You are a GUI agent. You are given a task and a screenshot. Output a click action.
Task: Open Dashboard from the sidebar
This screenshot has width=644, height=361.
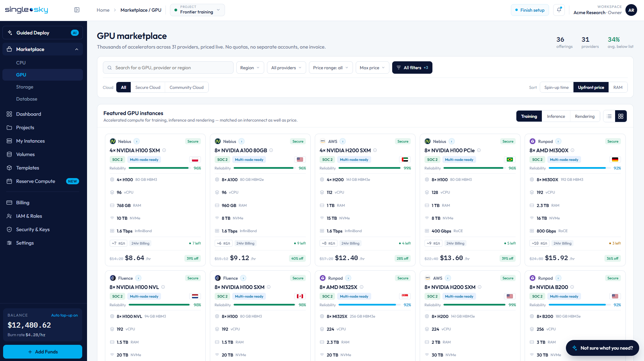43,114
